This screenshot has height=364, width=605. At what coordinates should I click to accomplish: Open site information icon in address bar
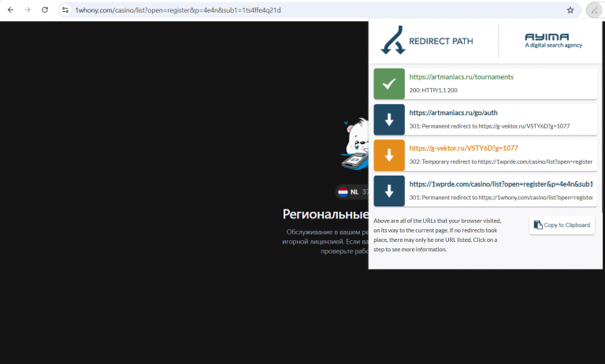(x=65, y=10)
